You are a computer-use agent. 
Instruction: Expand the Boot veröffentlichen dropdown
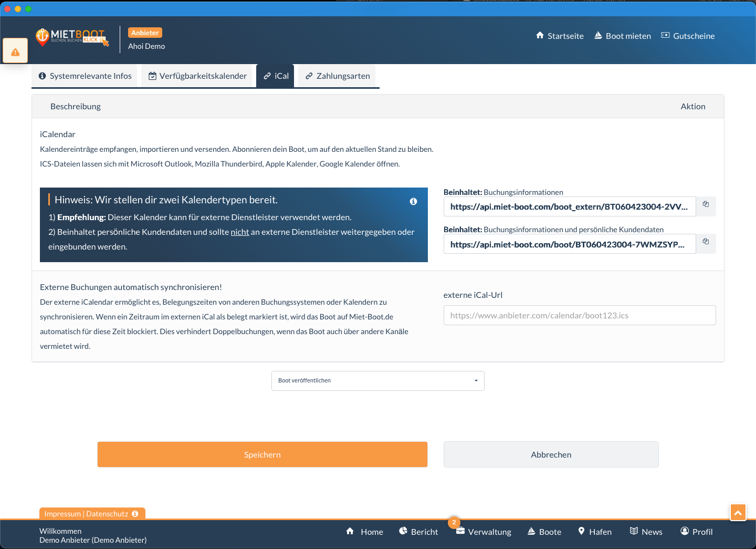tap(377, 380)
